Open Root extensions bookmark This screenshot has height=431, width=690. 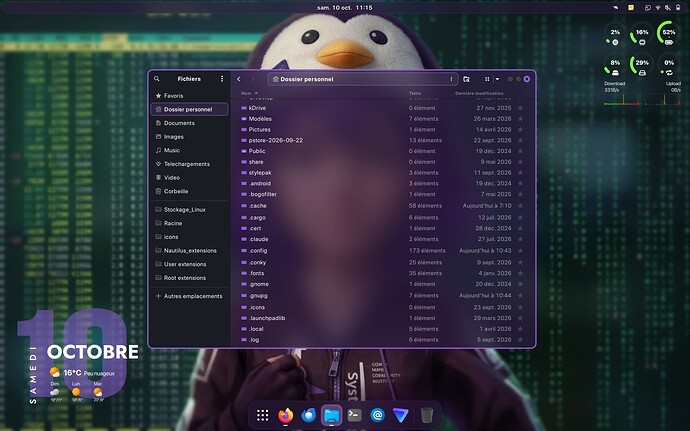click(x=190, y=278)
